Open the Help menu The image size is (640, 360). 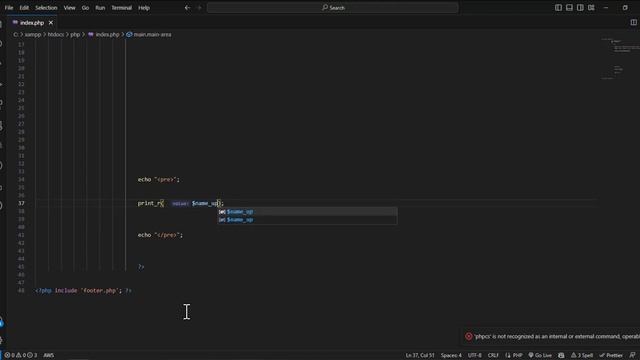click(144, 8)
